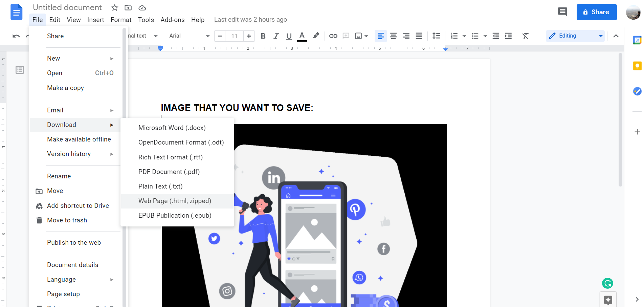Toggle underline formatting
Screen dimensions: 644x307
coord(289,36)
